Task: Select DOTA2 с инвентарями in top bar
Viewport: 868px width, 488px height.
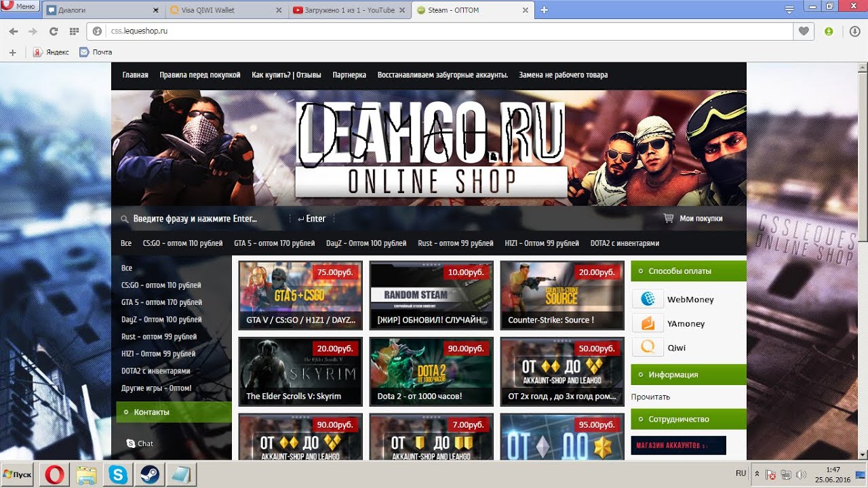Action: tap(625, 243)
